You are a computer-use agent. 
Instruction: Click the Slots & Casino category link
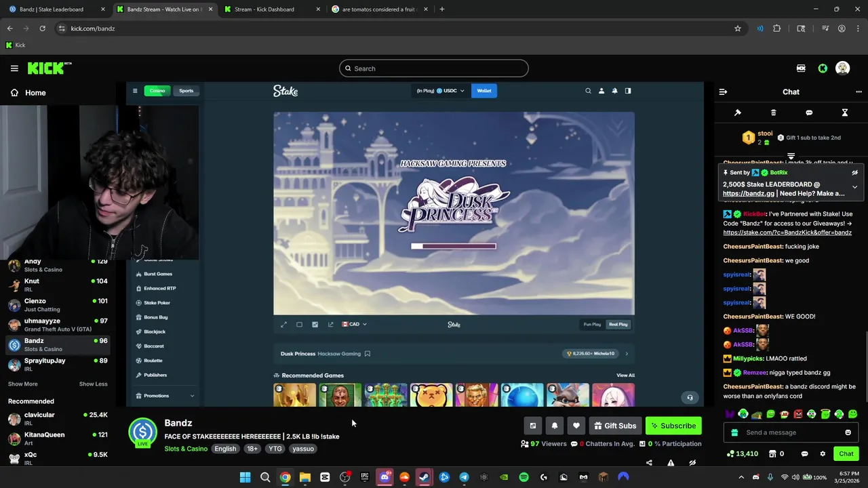click(x=186, y=449)
